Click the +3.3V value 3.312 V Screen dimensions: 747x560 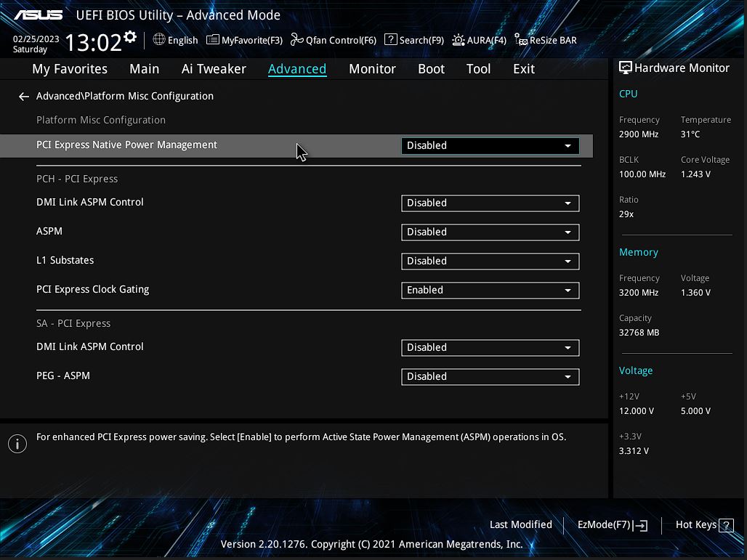point(634,451)
